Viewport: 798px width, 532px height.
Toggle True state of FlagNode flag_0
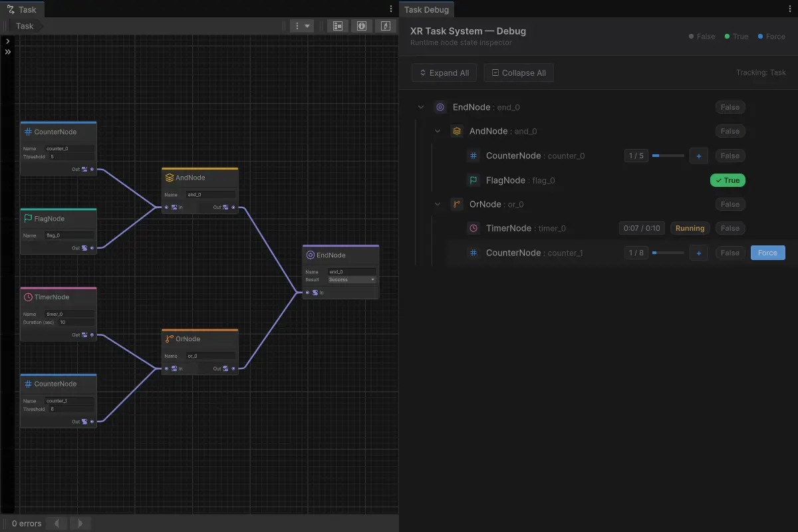(x=728, y=180)
